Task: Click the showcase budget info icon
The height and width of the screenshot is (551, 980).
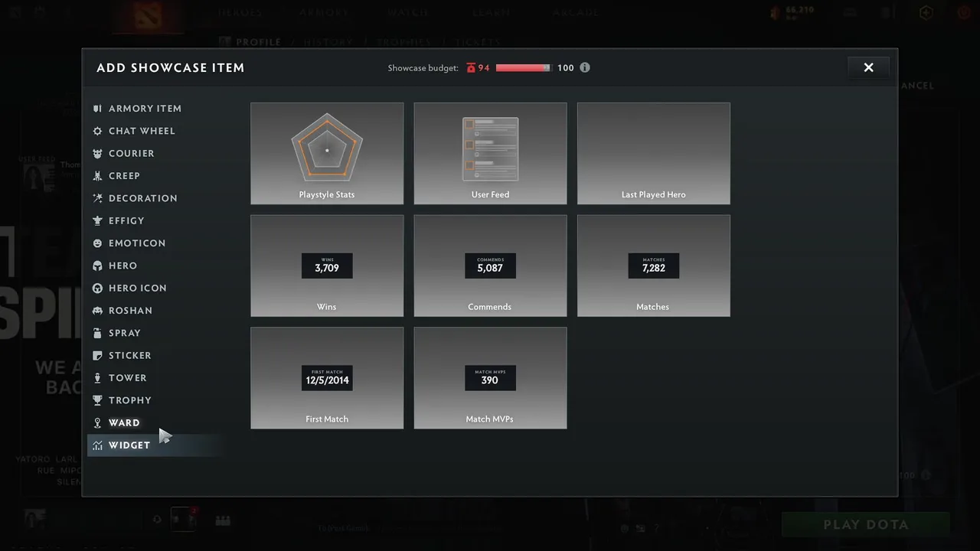Action: click(x=585, y=67)
